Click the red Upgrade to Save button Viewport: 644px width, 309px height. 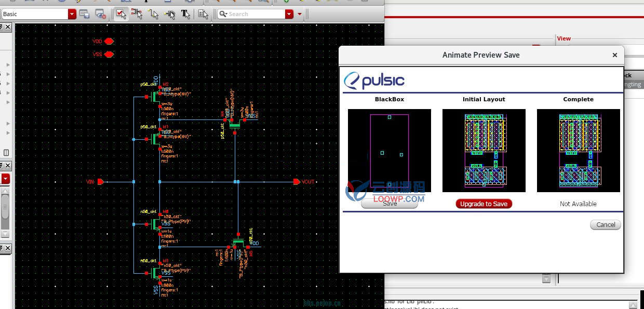484,204
